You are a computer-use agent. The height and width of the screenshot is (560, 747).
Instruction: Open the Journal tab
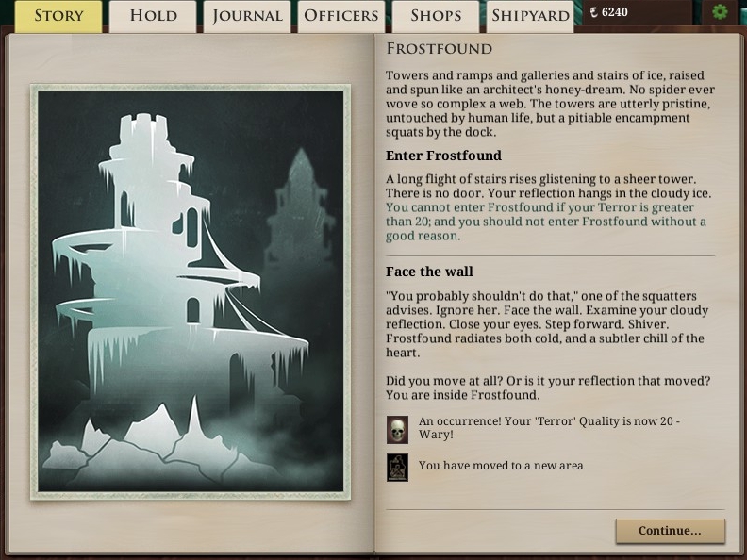point(247,16)
